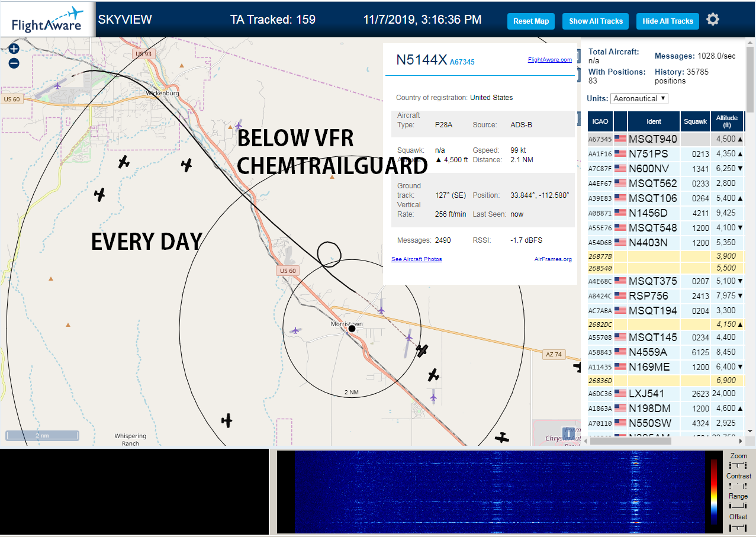Open the settings gear in the header
Image resolution: width=756 pixels, height=537 pixels.
pos(713,20)
